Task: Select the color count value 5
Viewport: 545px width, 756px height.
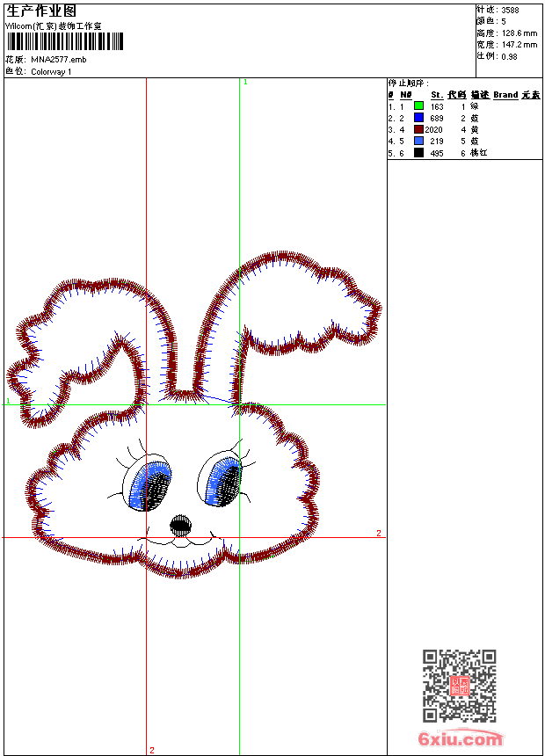Action: (504, 22)
